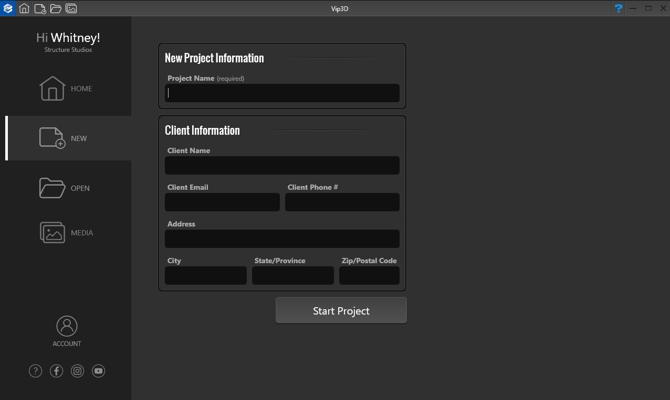Select NEW in the sidebar
670x400 pixels.
(68, 138)
